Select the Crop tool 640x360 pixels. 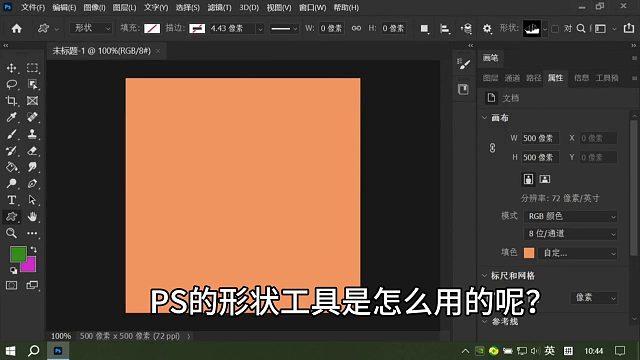pyautogui.click(x=11, y=101)
